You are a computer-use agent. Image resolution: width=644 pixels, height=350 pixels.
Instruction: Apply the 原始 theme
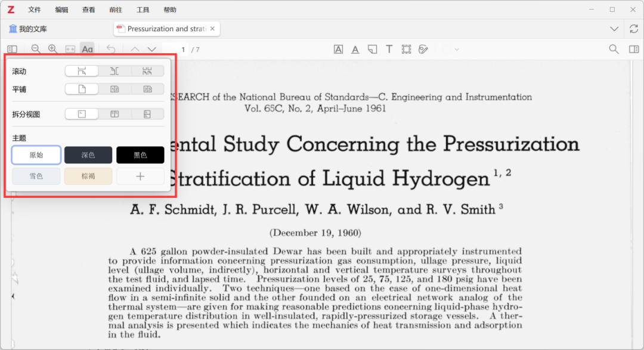coord(36,155)
